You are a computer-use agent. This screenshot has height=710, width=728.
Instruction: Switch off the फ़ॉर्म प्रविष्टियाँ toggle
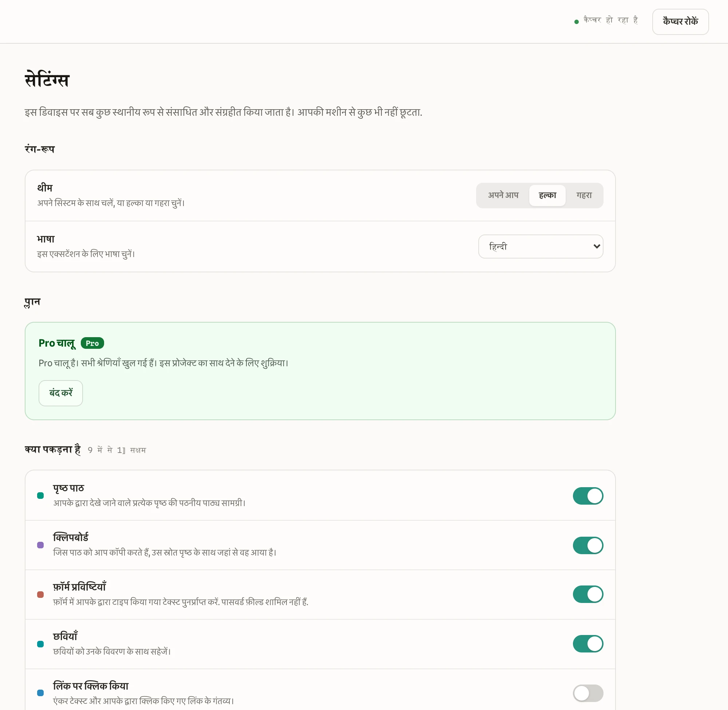tap(588, 595)
